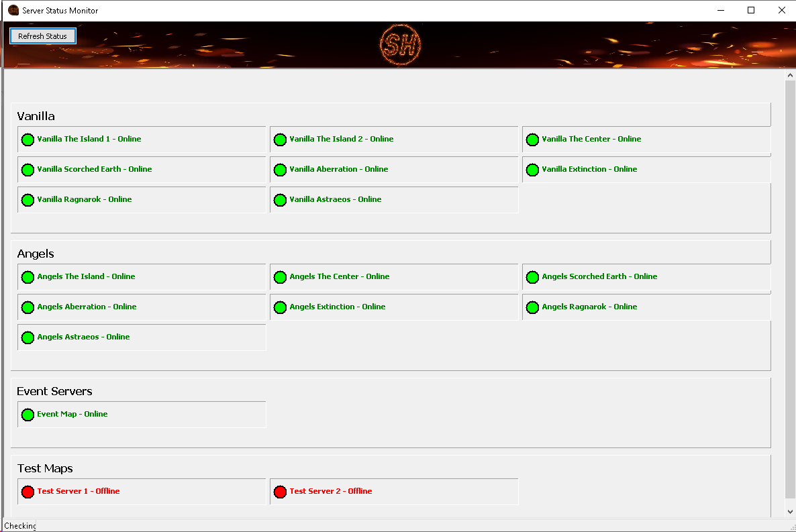Click the red status dot for Test Server 2

click(x=280, y=492)
